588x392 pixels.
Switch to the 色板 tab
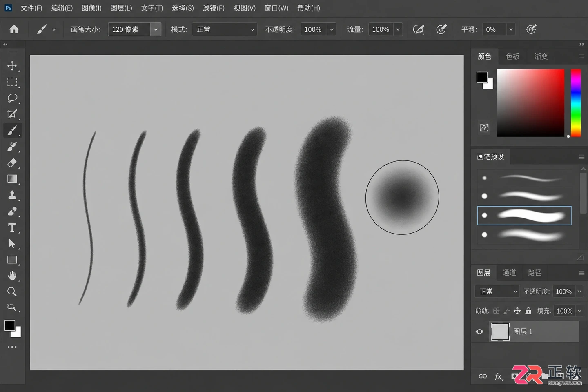point(512,56)
